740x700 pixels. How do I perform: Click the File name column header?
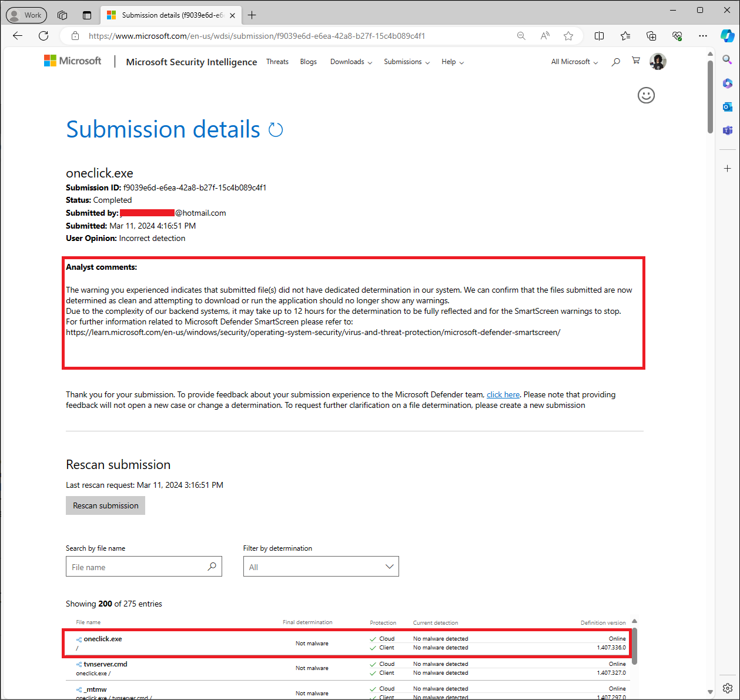tap(88, 622)
